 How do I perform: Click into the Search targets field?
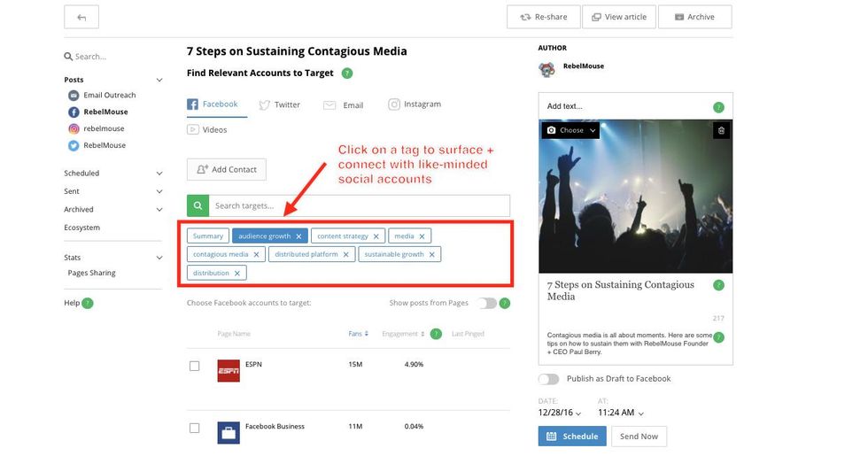pos(359,205)
